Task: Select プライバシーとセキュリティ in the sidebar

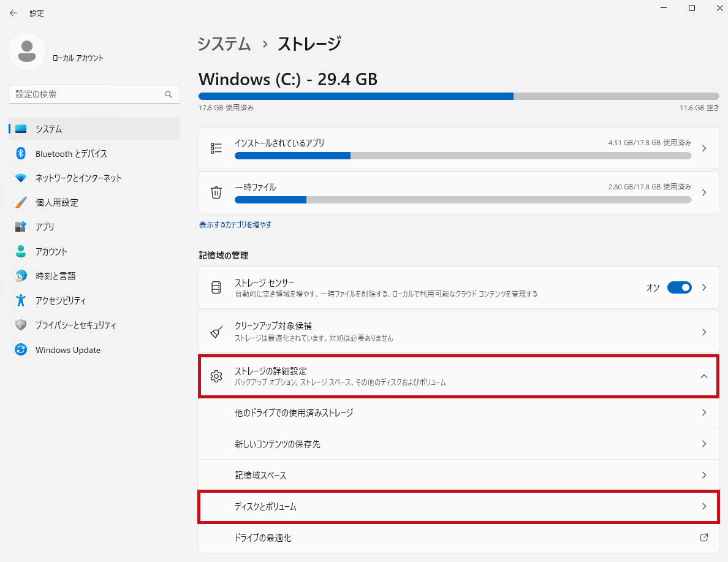Action: coord(94,325)
